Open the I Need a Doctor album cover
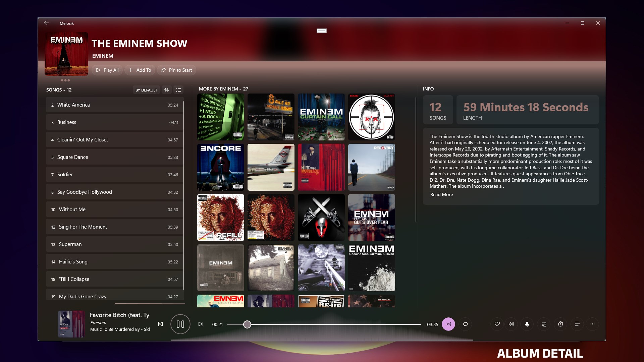644x362 pixels. click(221, 117)
